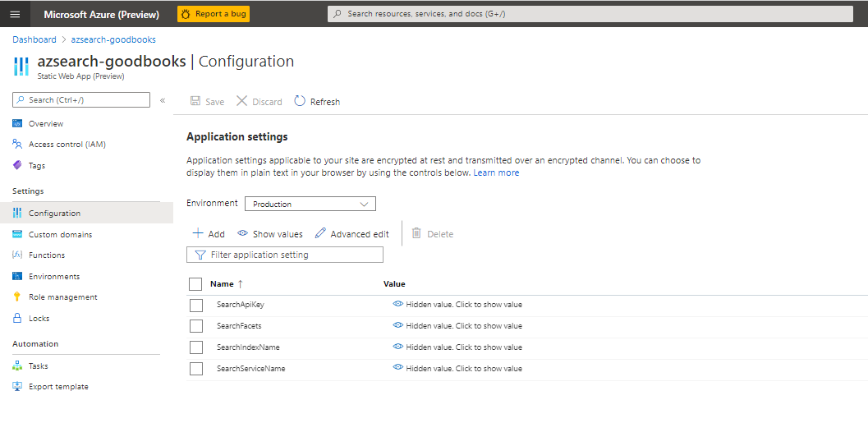Click the Discard toolbar button

259,101
